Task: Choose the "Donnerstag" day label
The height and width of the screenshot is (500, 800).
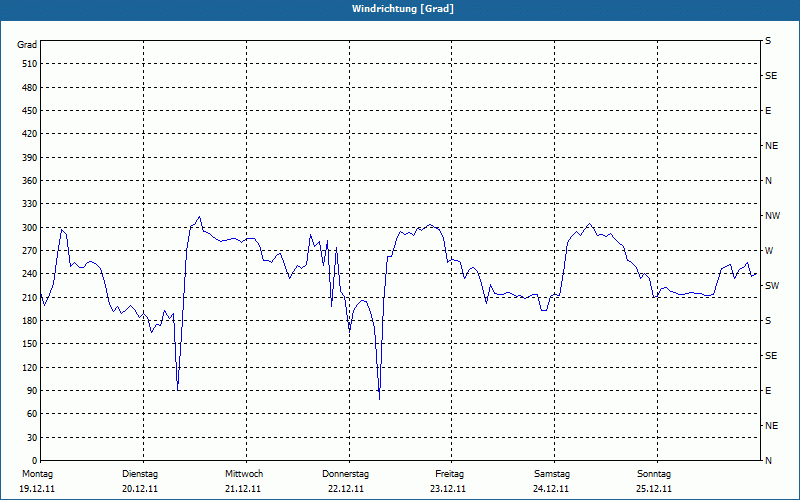Action: point(345,474)
